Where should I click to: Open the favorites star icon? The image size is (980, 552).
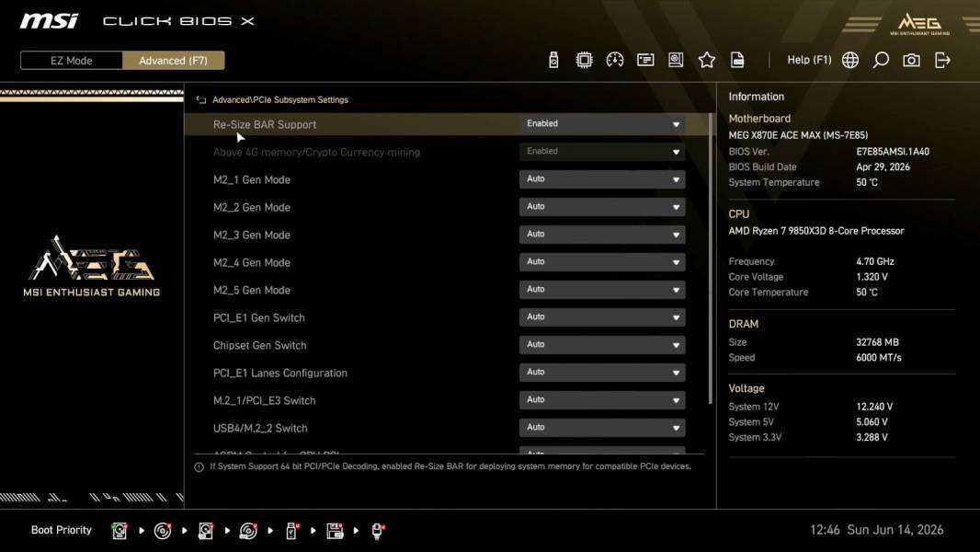[707, 60]
